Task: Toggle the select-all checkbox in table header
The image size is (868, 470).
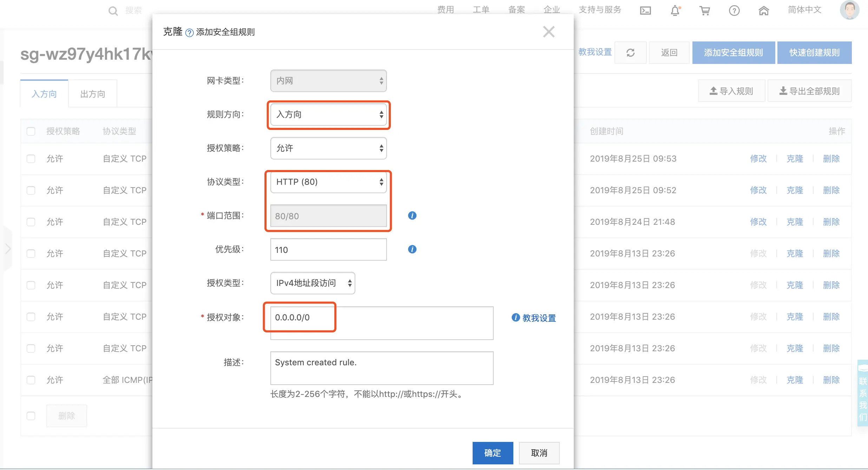Action: pos(31,131)
